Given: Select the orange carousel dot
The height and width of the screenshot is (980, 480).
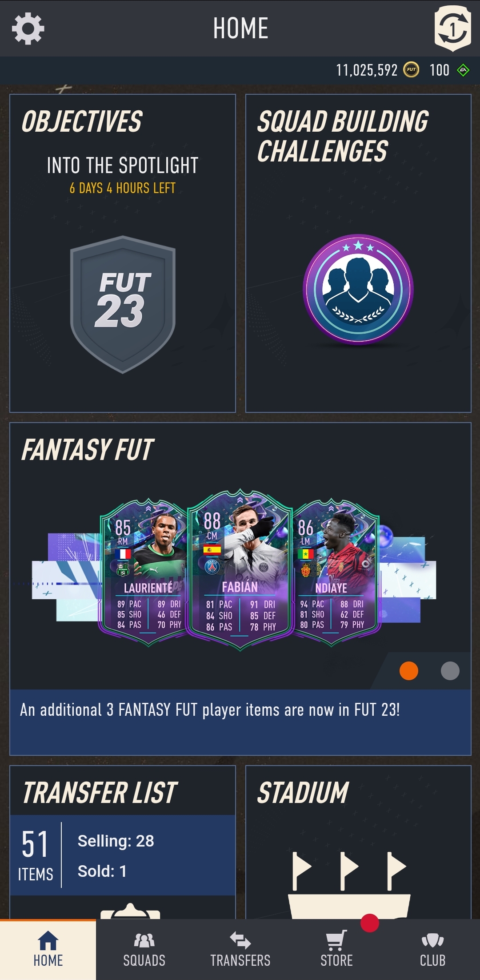Looking at the screenshot, I should coord(409,671).
